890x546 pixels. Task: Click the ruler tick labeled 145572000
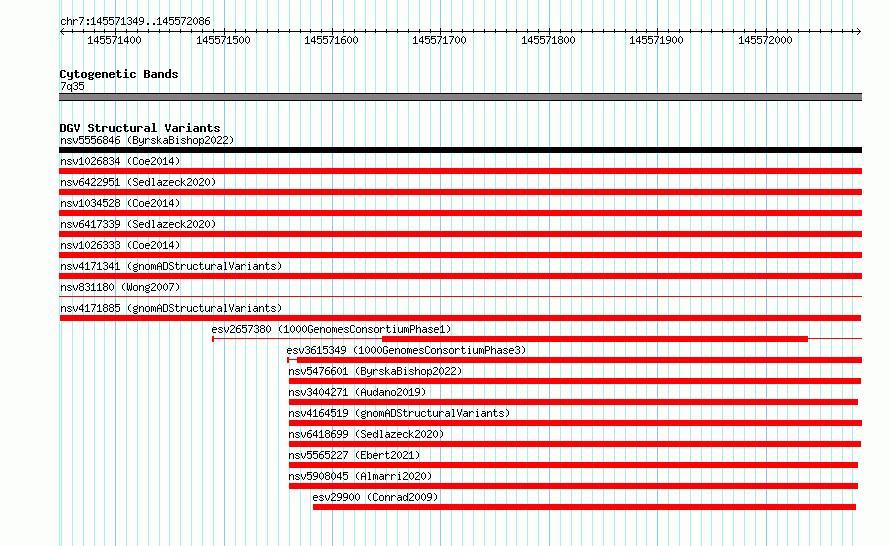(x=765, y=40)
